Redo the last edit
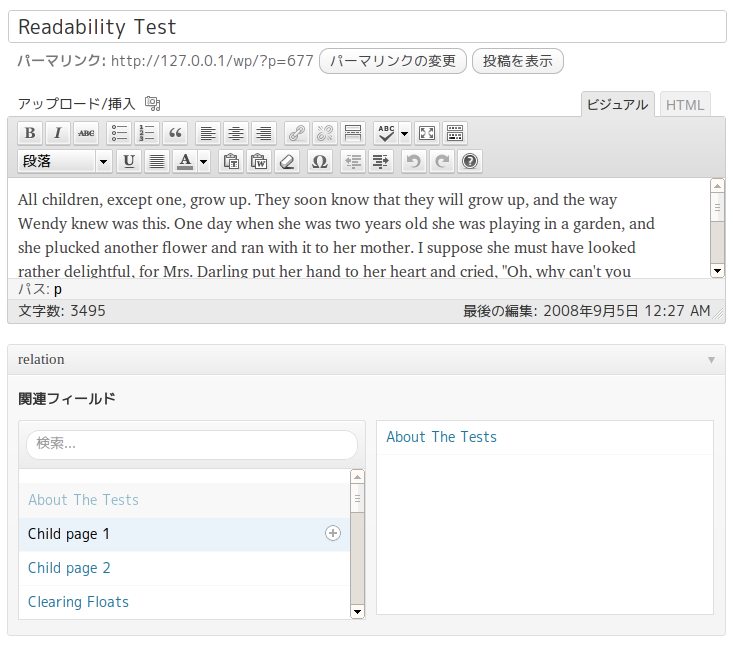Screen dimensions: 733x654 [x=442, y=161]
